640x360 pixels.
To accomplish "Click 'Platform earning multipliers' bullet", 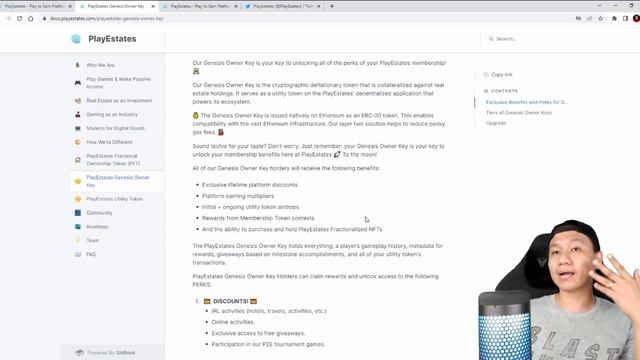I will [x=238, y=196].
